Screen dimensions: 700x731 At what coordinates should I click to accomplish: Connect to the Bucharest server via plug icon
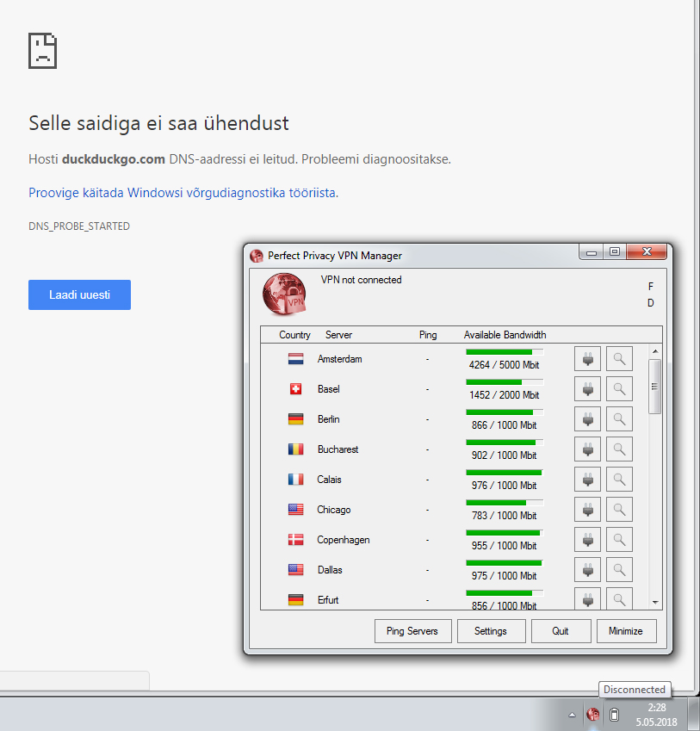pos(588,449)
